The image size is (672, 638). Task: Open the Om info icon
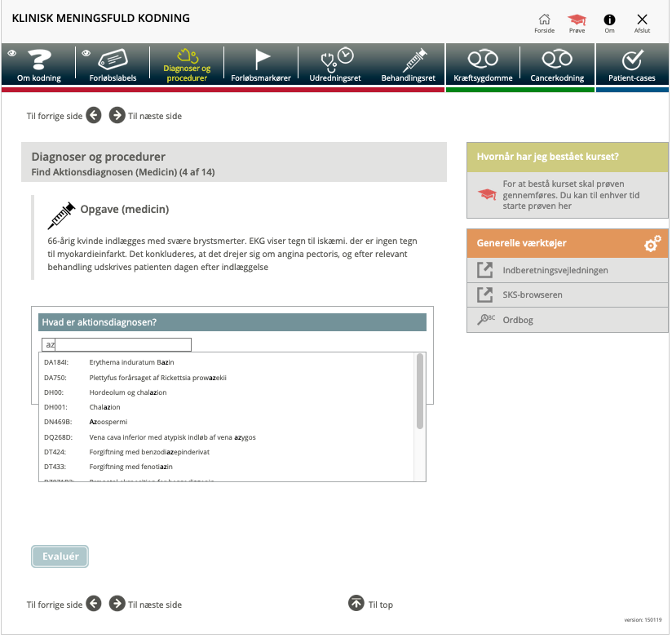(x=609, y=23)
